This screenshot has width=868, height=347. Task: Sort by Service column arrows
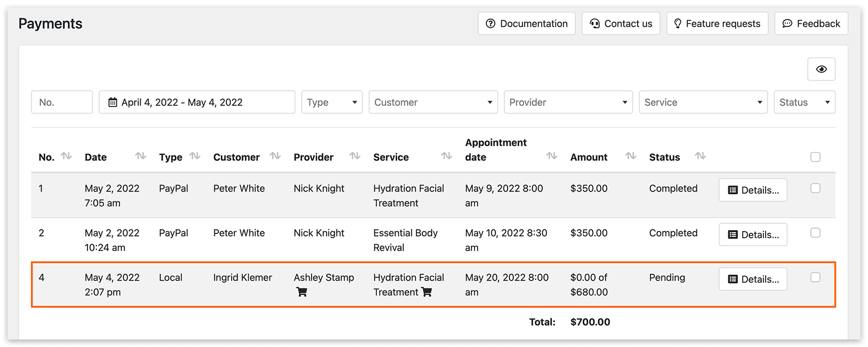447,156
